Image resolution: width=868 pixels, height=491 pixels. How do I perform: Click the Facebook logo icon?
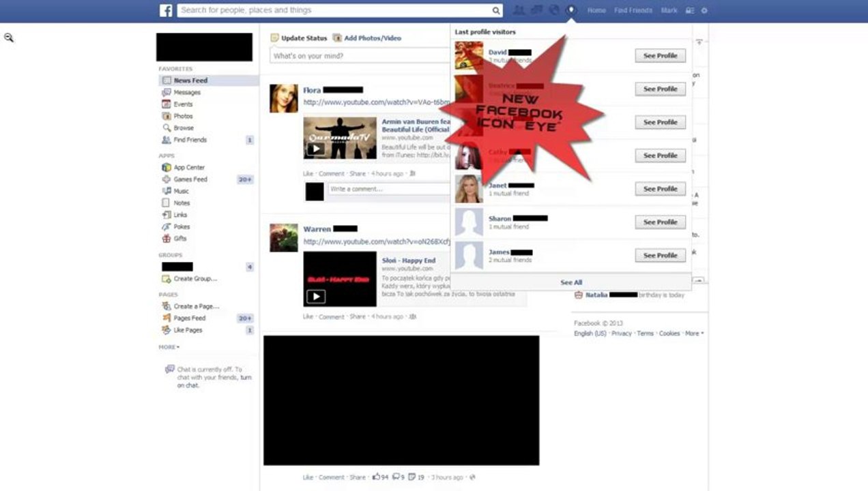[166, 10]
